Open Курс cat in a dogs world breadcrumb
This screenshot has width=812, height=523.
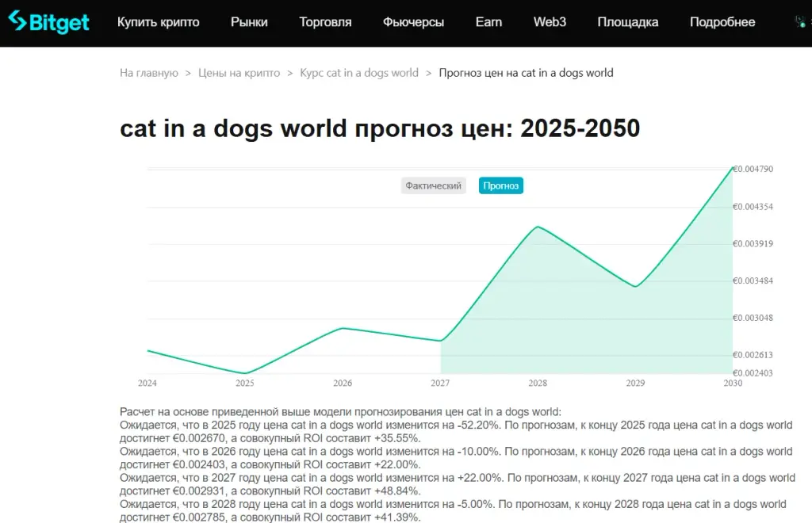click(x=359, y=73)
